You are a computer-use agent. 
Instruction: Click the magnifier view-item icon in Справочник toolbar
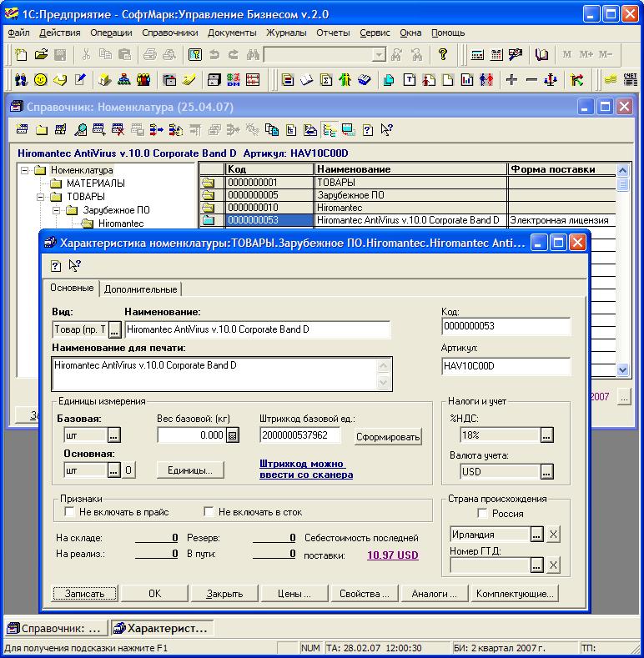point(80,129)
